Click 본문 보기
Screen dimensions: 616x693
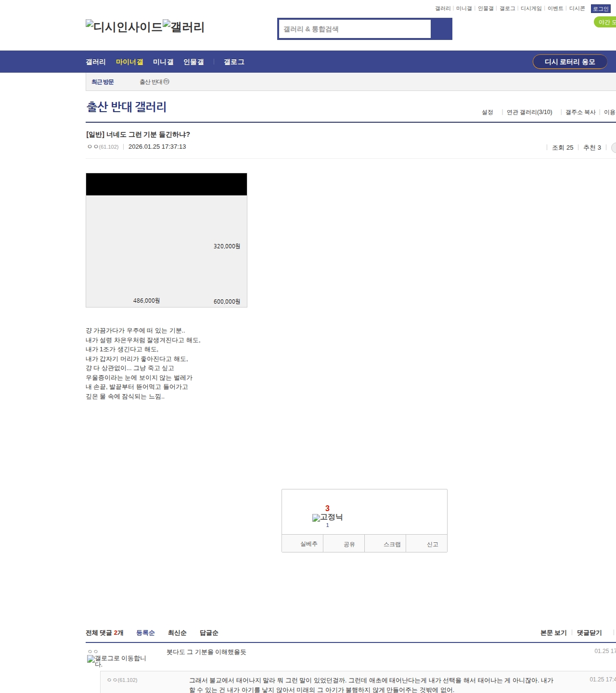553,633
